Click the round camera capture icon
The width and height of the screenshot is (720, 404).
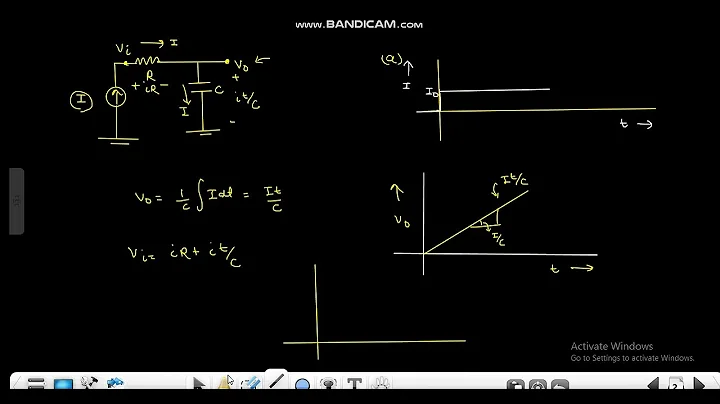pyautogui.click(x=537, y=385)
